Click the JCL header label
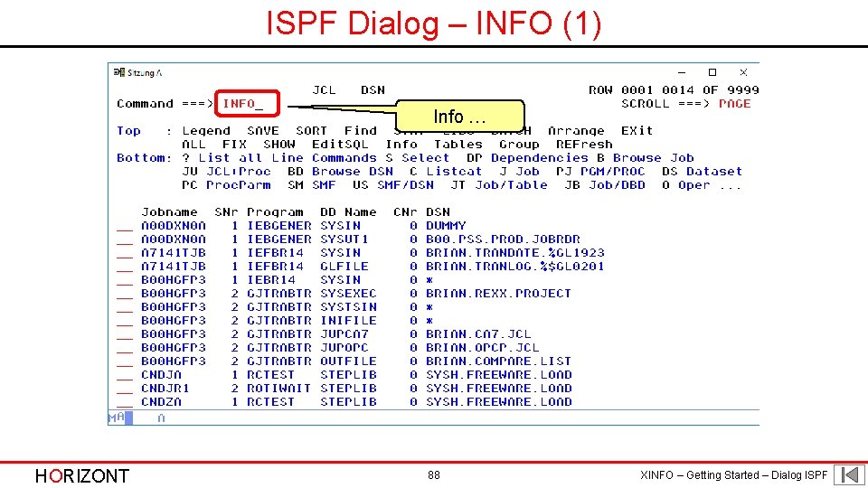868x488 pixels. click(x=324, y=90)
